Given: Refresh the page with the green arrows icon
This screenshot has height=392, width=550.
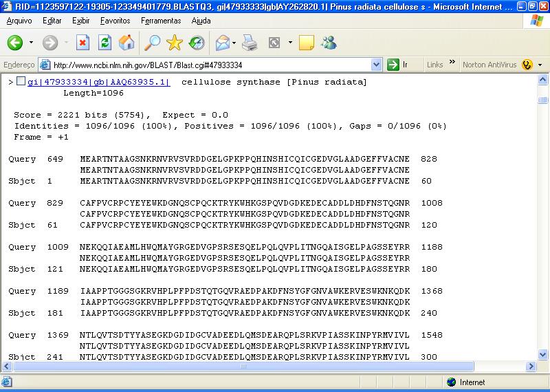Looking at the screenshot, I should pyautogui.click(x=104, y=43).
